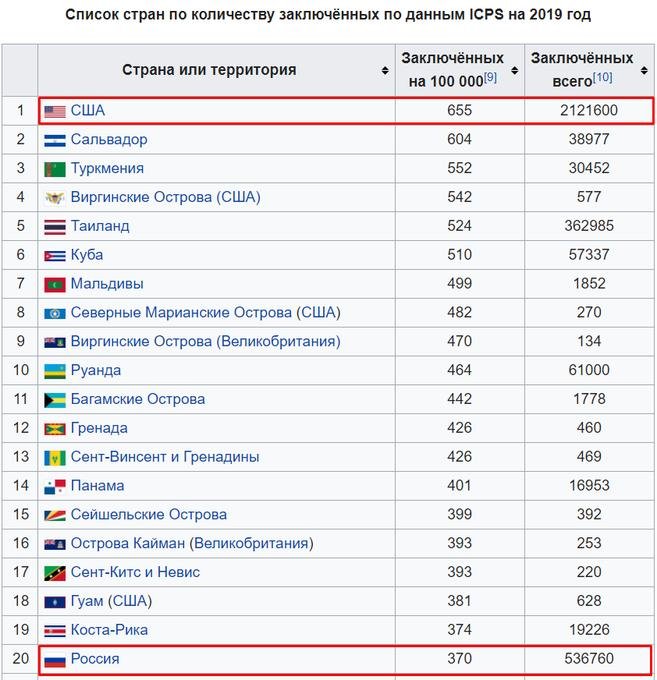Select the value 2121600 in США row

590,111
